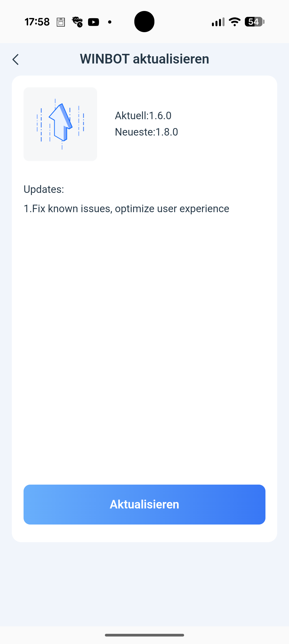Tap the home indicator bar at bottom
289x644 pixels.
click(144, 635)
